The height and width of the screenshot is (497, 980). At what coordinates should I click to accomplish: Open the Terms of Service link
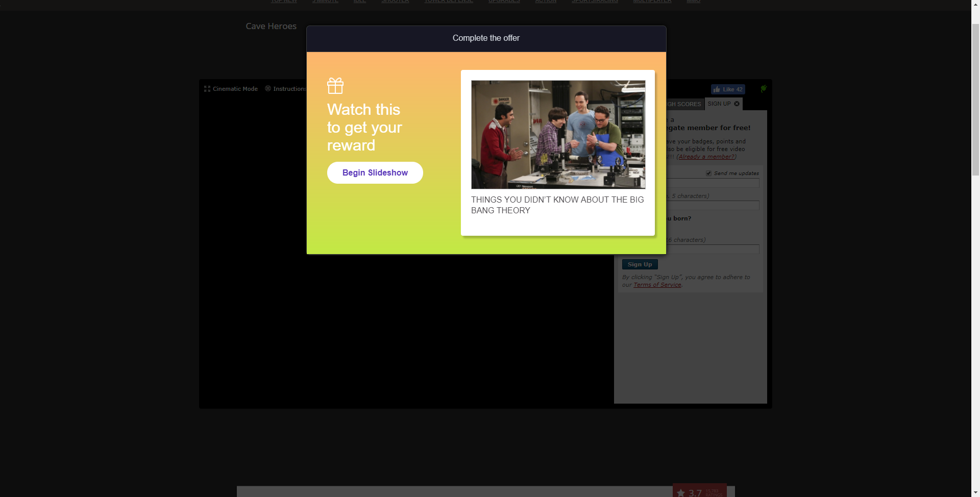coord(657,285)
